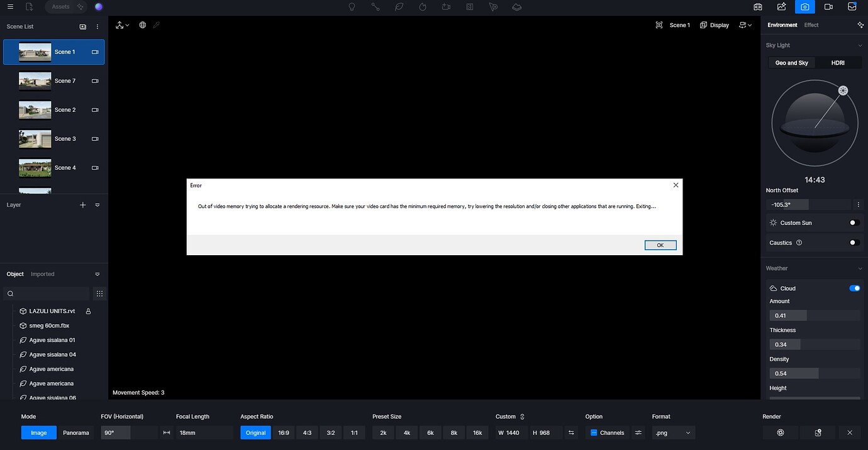Image resolution: width=868 pixels, height=450 pixels.
Task: Select the Environment tab
Action: click(x=782, y=25)
